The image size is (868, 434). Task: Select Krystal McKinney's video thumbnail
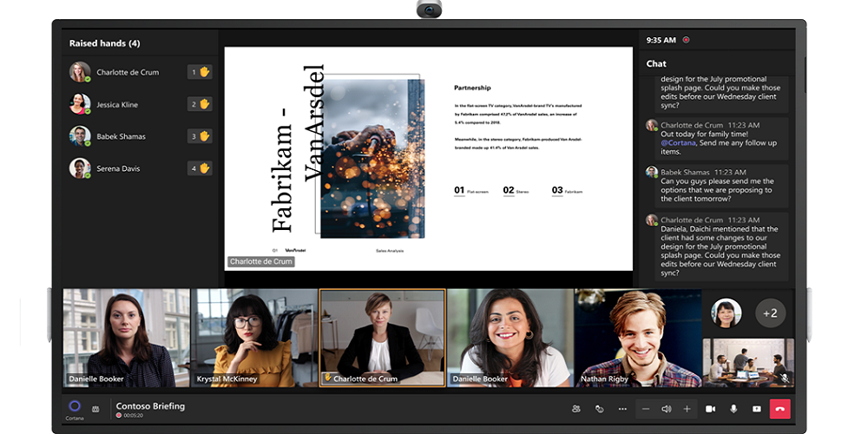pyautogui.click(x=254, y=338)
